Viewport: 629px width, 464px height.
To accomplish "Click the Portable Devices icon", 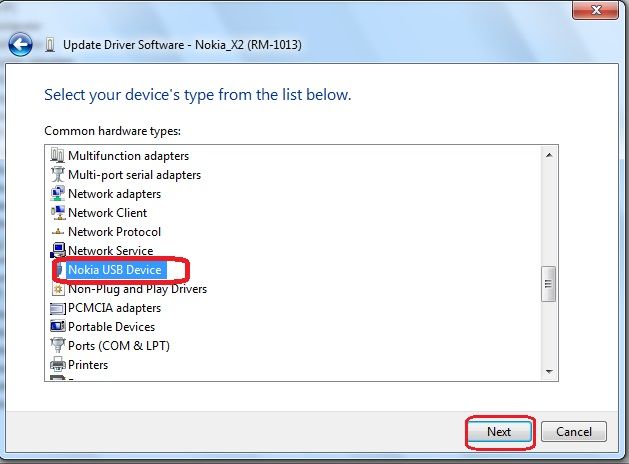I will click(x=58, y=327).
